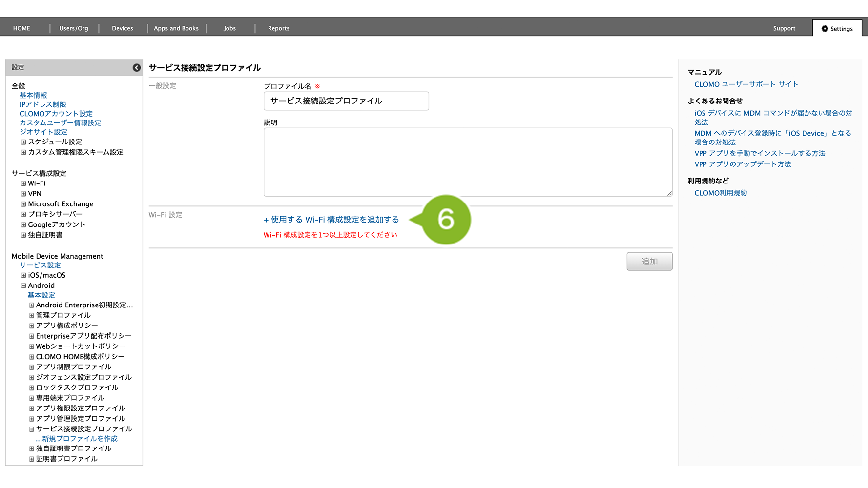Screen dimensions: 868x488
Task: Expand the Microsoft Exchange node
Action: pyautogui.click(x=23, y=204)
